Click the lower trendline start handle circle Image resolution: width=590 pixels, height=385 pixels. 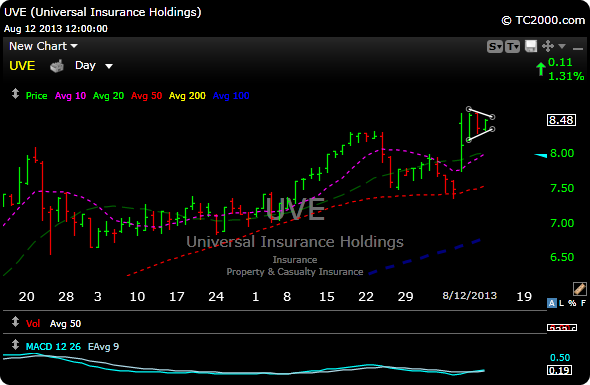pyautogui.click(x=468, y=140)
